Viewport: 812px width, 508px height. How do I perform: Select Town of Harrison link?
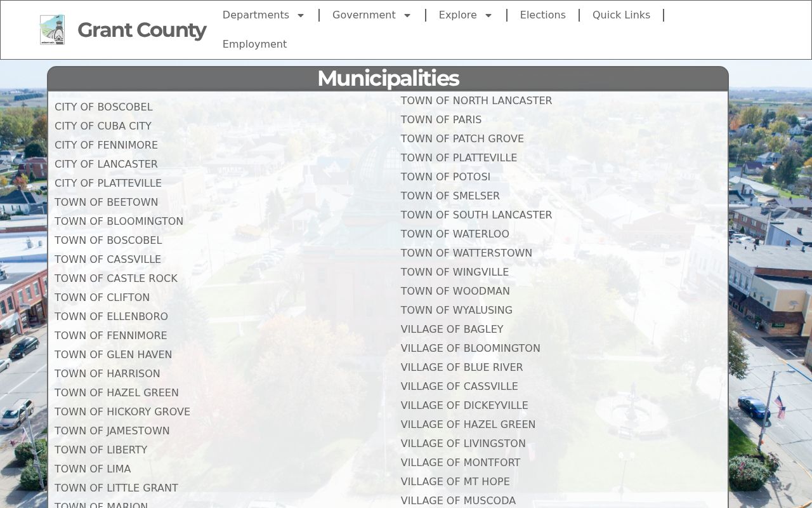click(107, 373)
